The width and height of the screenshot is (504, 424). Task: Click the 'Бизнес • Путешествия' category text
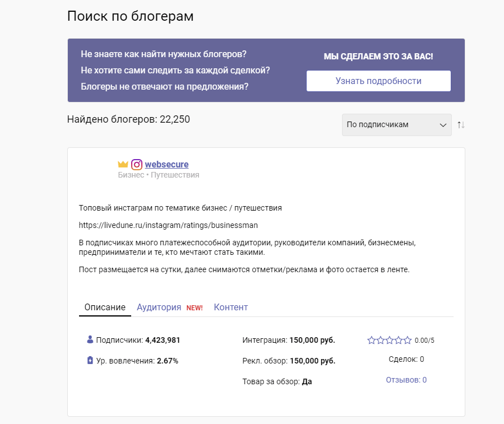pos(159,175)
